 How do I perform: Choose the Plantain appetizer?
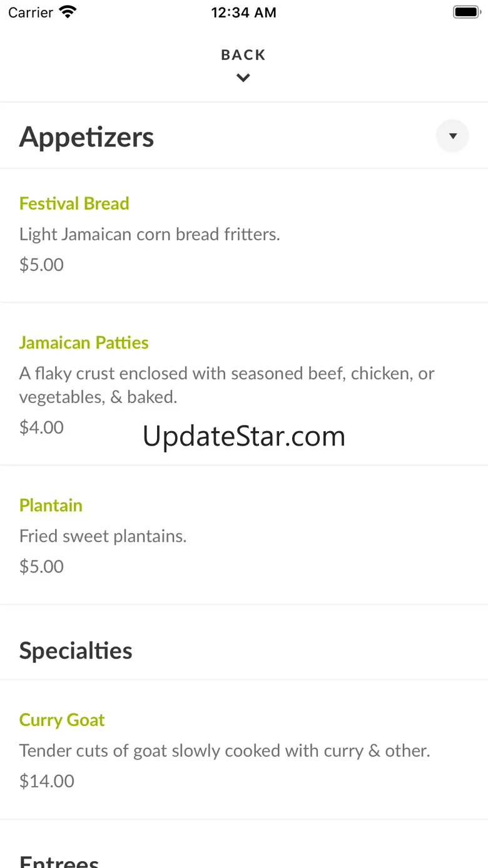(x=51, y=505)
